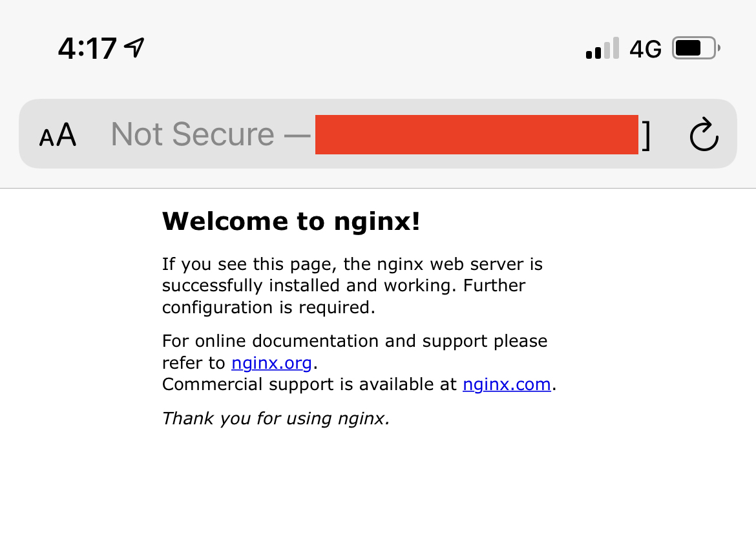Click the Welcome to nginx! heading

click(291, 222)
